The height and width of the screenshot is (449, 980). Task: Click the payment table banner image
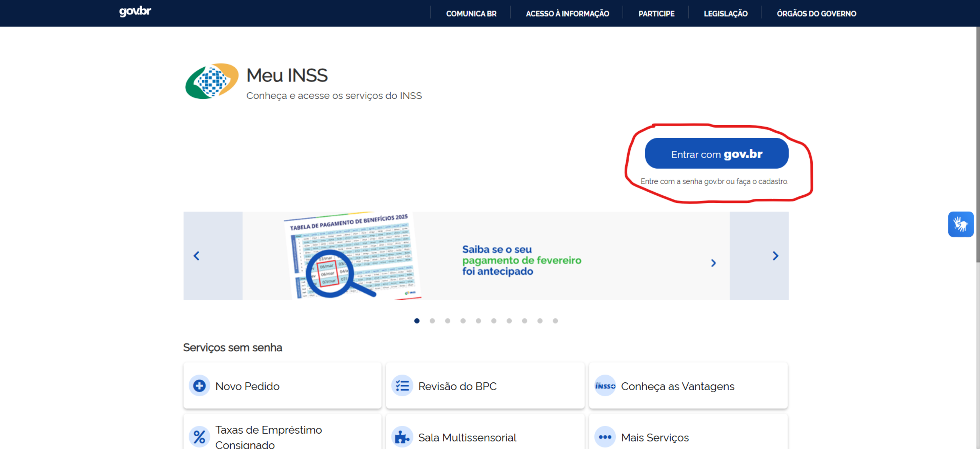coord(352,256)
